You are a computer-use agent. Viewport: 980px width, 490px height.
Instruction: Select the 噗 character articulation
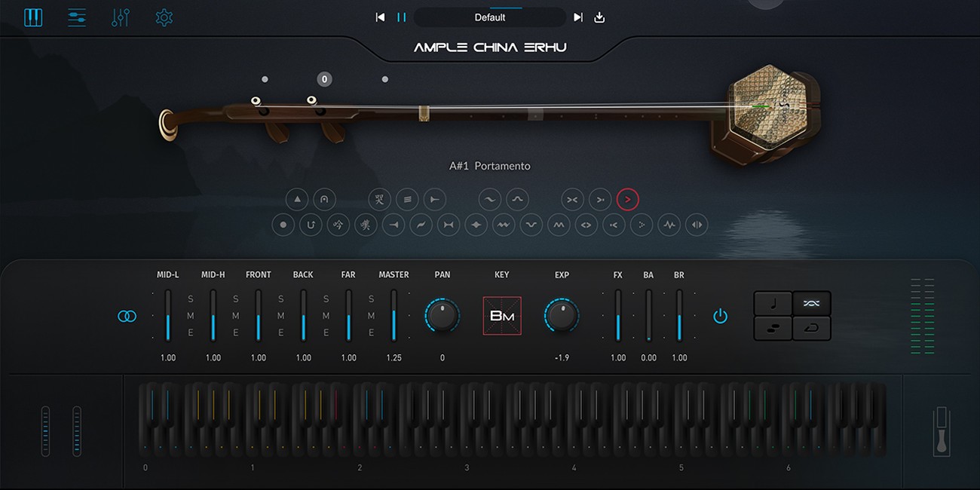tap(366, 225)
